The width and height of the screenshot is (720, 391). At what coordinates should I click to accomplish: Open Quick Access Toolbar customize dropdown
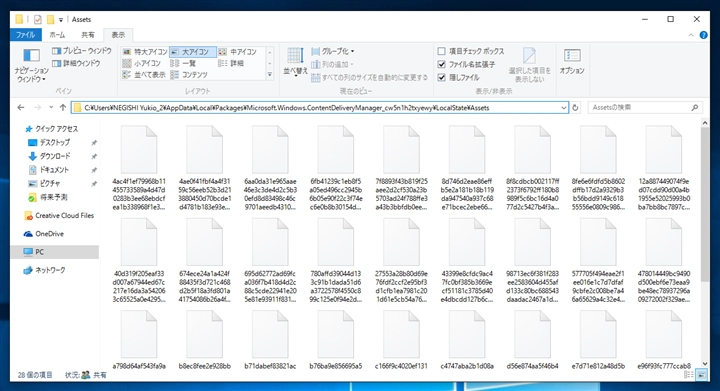click(61, 20)
